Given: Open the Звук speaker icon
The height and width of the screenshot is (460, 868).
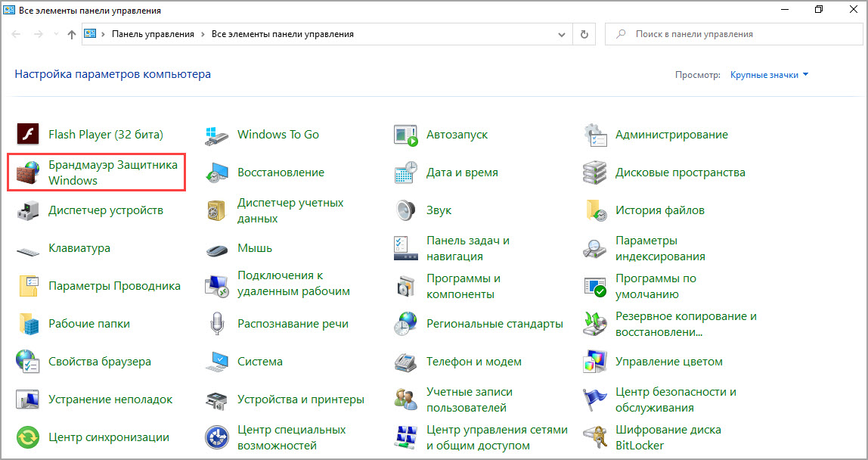Looking at the screenshot, I should (406, 210).
